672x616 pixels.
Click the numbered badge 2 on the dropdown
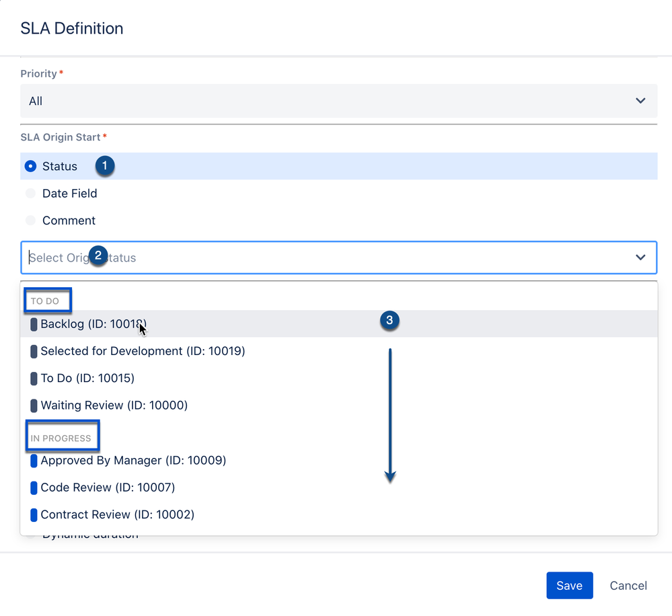[x=98, y=256]
